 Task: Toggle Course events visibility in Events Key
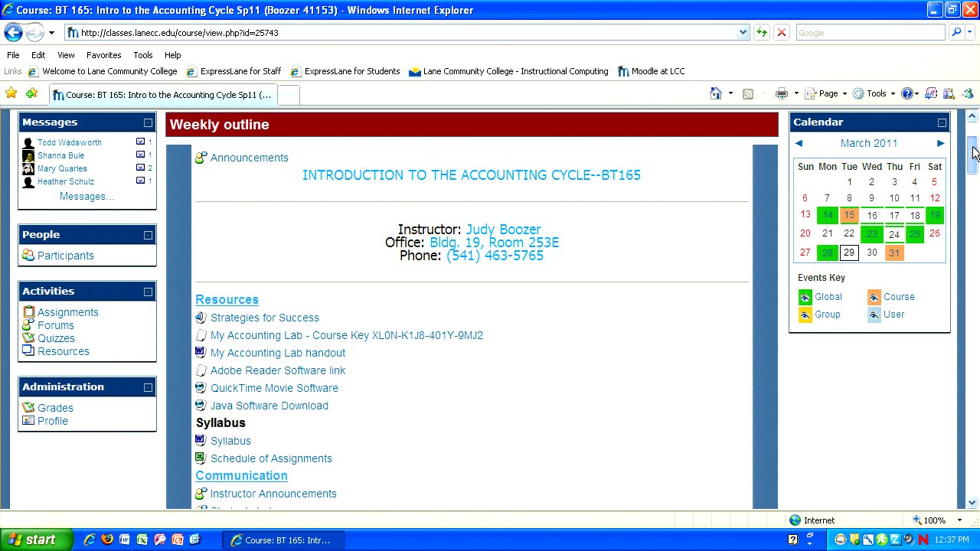pyautogui.click(x=874, y=297)
